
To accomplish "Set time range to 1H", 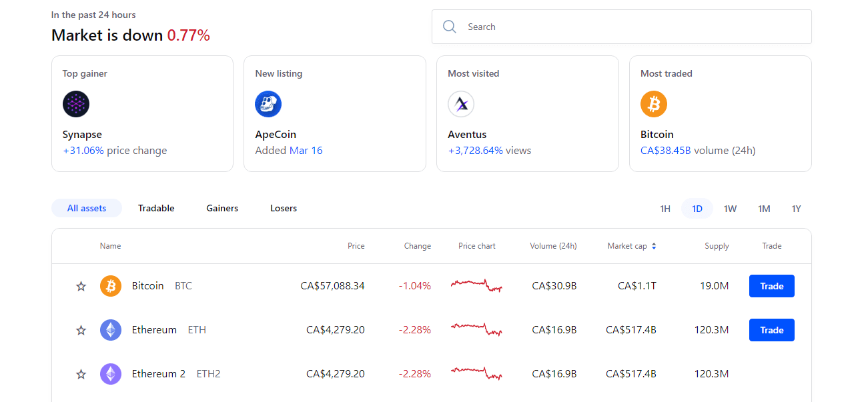I will (665, 209).
